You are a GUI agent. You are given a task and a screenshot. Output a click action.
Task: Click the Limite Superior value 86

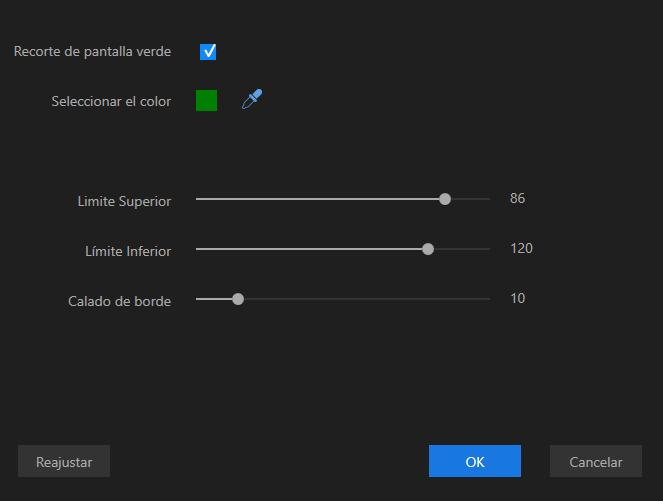coord(518,198)
